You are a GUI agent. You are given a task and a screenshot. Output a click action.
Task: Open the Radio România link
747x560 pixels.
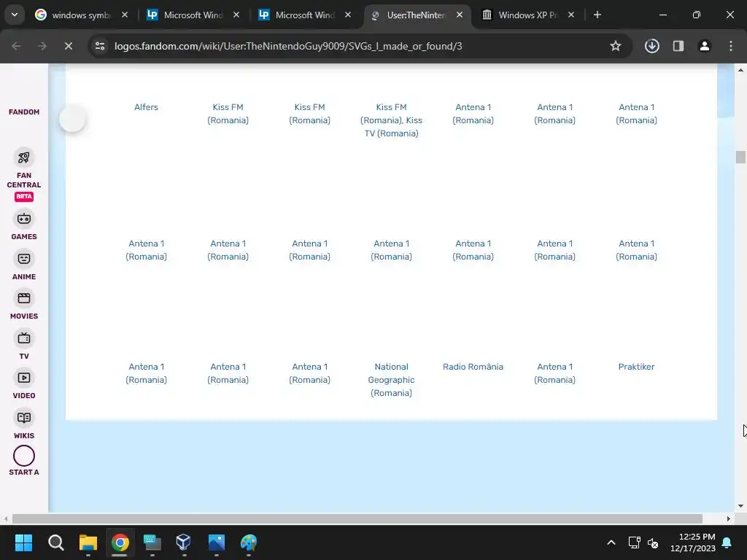(473, 367)
